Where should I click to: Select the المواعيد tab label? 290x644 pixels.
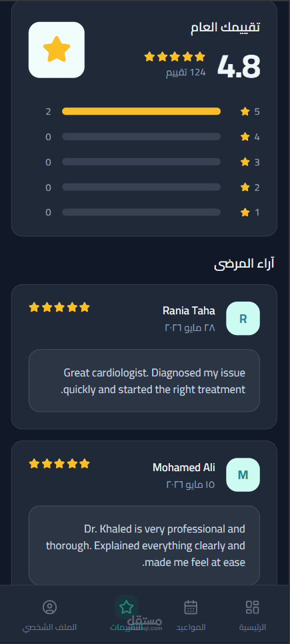[191, 627]
